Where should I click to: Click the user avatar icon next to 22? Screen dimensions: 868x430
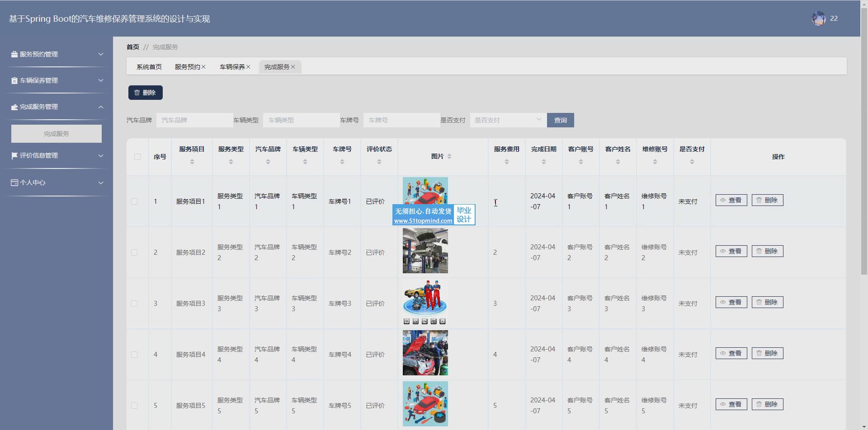[x=819, y=19]
